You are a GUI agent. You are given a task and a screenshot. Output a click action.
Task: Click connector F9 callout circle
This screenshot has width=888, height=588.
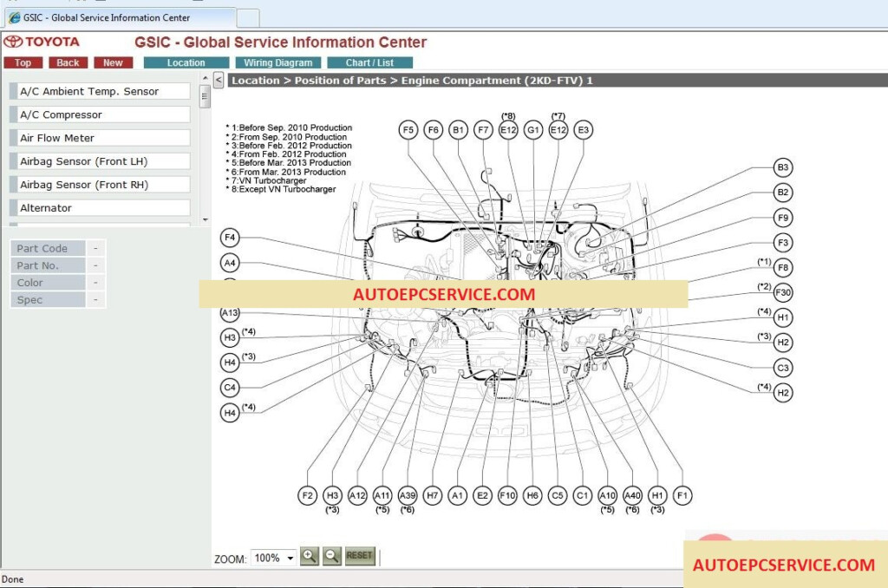(783, 218)
